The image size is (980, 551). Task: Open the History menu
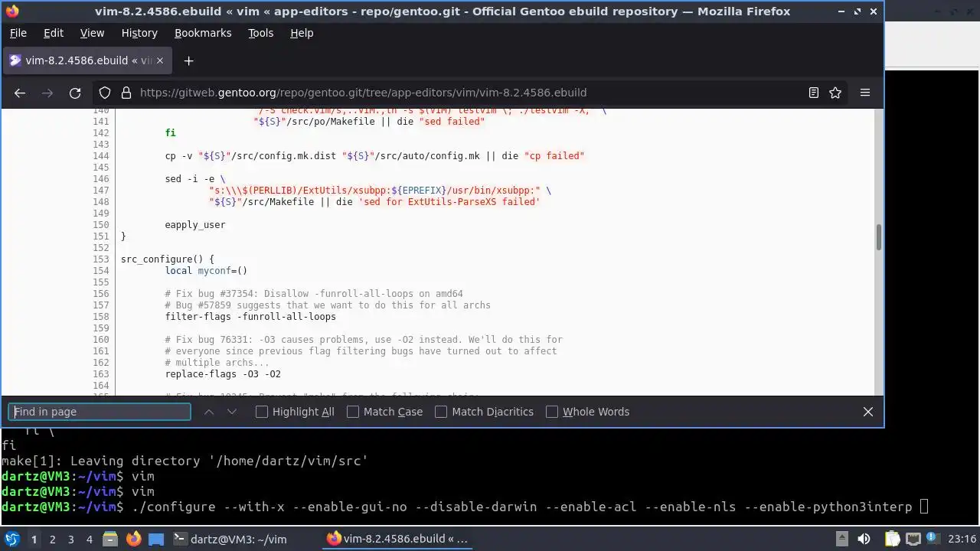tap(139, 33)
